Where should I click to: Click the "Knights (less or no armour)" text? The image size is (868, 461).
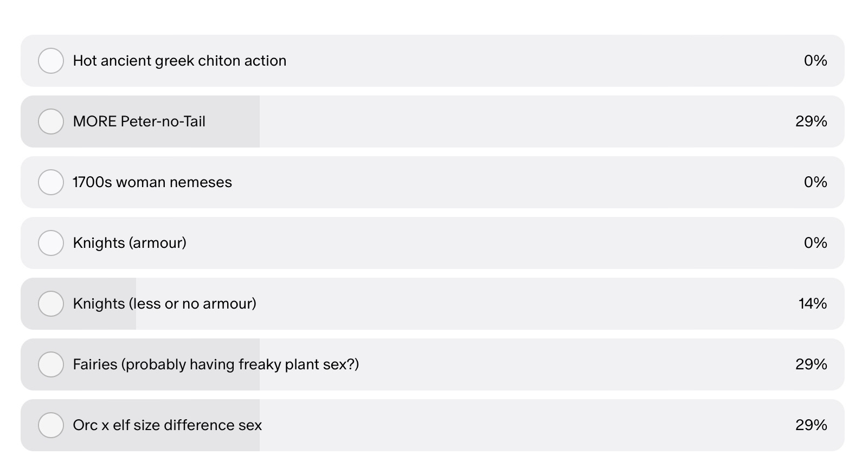pos(165,304)
